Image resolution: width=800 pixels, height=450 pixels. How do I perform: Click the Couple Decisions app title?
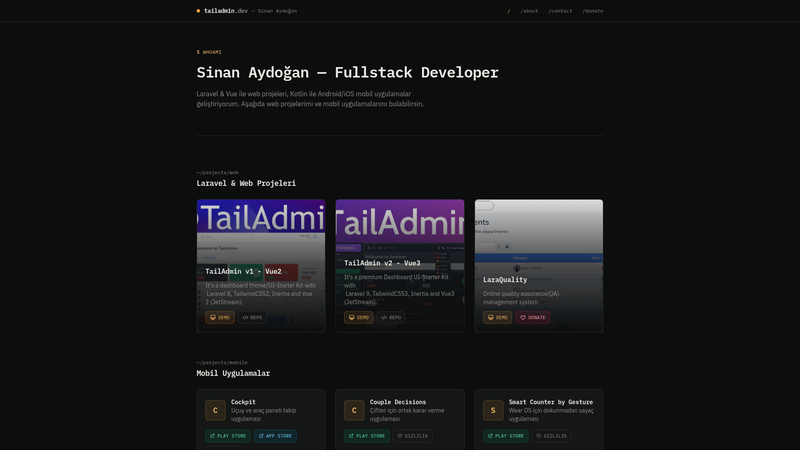pyautogui.click(x=398, y=402)
